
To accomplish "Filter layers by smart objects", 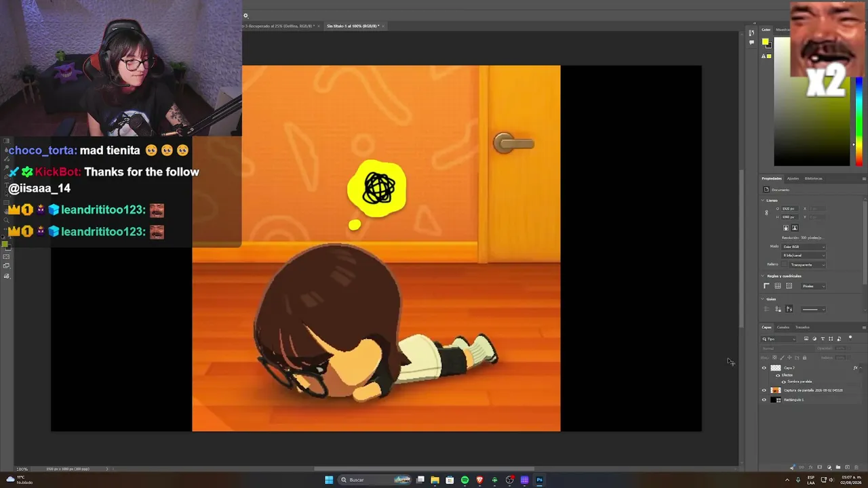I will pyautogui.click(x=839, y=339).
